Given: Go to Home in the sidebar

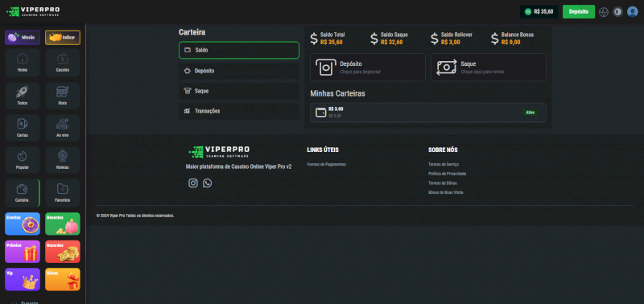Looking at the screenshot, I should point(23,63).
